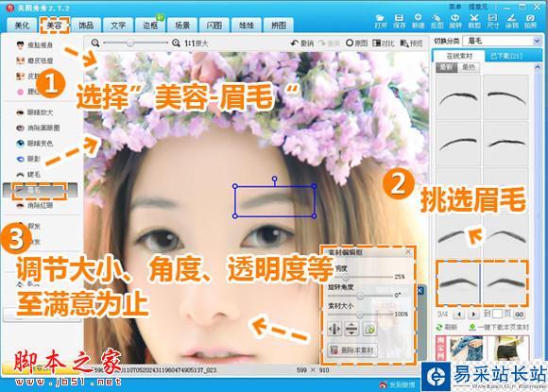Click the 删除本素材 delete material button
Viewport: 548px width, 392px height.
pyautogui.click(x=351, y=350)
